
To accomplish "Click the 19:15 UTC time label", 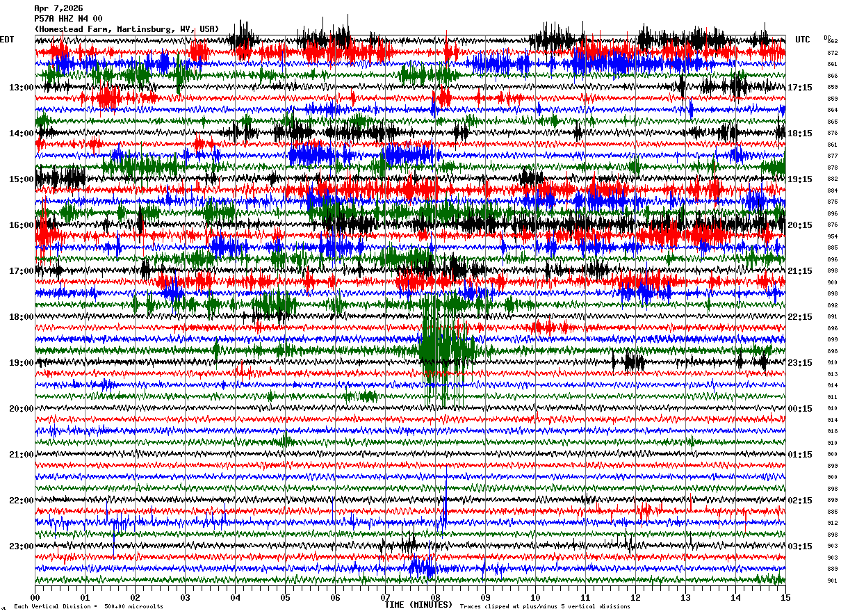I will [x=799, y=179].
